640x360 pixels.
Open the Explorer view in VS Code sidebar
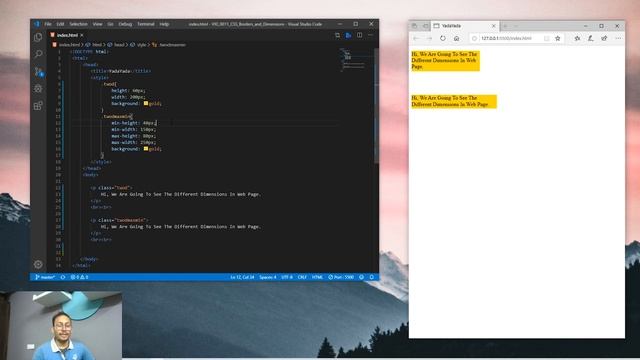click(x=38, y=37)
